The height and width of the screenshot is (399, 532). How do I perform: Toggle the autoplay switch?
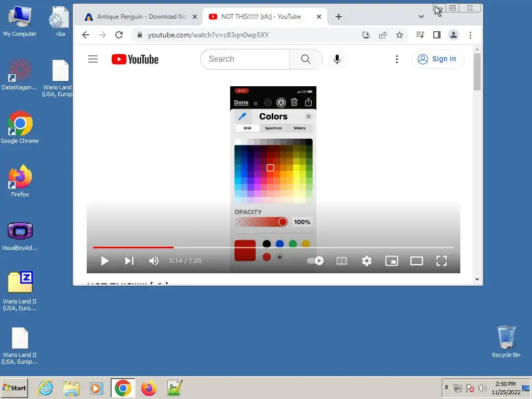[x=315, y=261]
